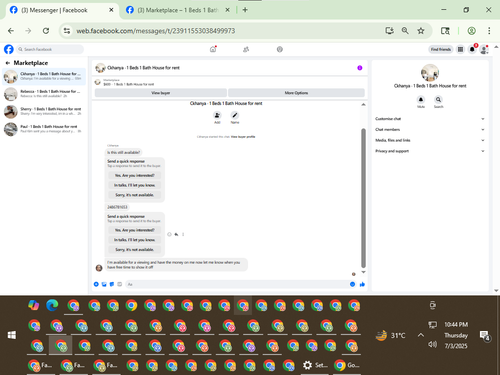Screen dimensions: 500x375
Task: Click the Search magnifier icon in right panel
Action: [x=438, y=99]
